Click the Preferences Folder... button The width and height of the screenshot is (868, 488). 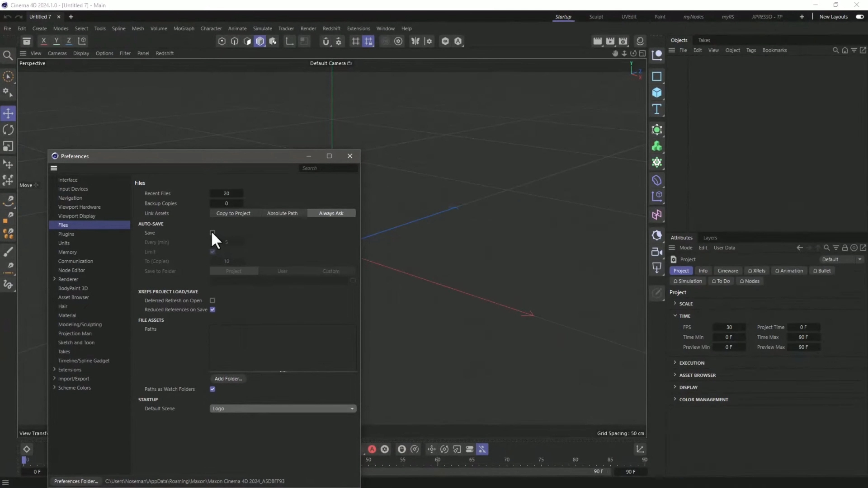tap(76, 481)
